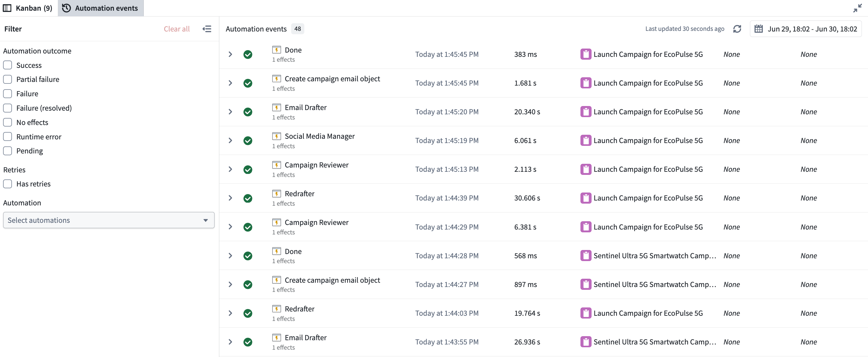
Task: Click success icon on Done at 1:45:45 PM
Action: (248, 54)
